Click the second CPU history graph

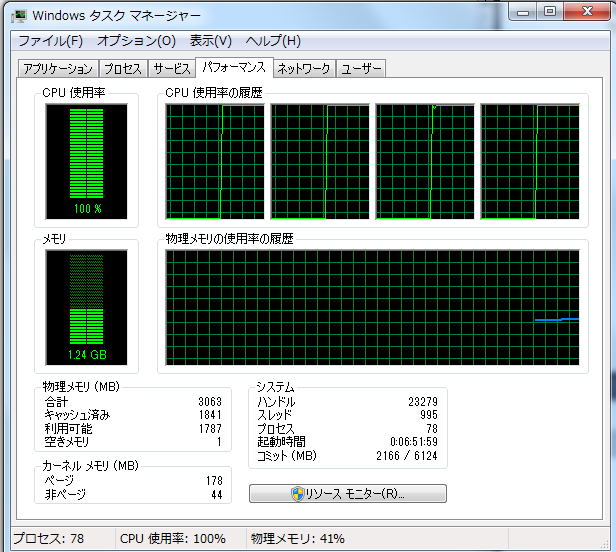pyautogui.click(x=320, y=161)
